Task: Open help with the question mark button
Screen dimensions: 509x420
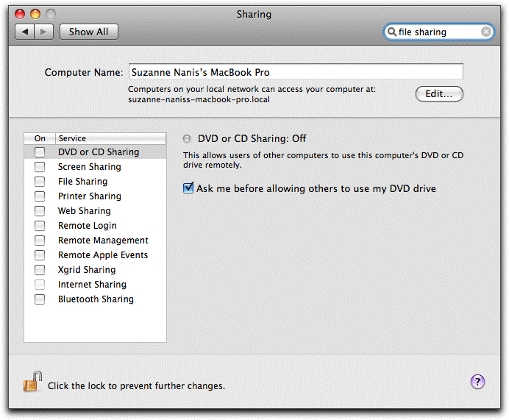Action: [477, 381]
